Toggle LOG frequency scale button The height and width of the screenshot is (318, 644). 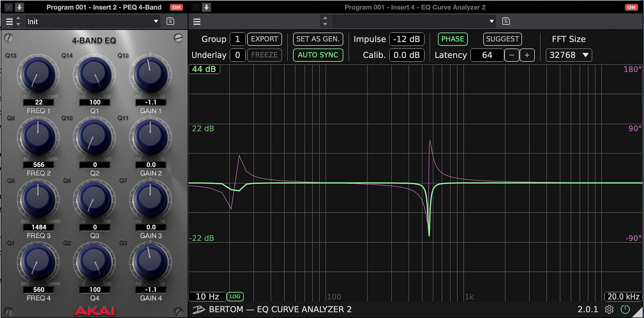pyautogui.click(x=235, y=296)
